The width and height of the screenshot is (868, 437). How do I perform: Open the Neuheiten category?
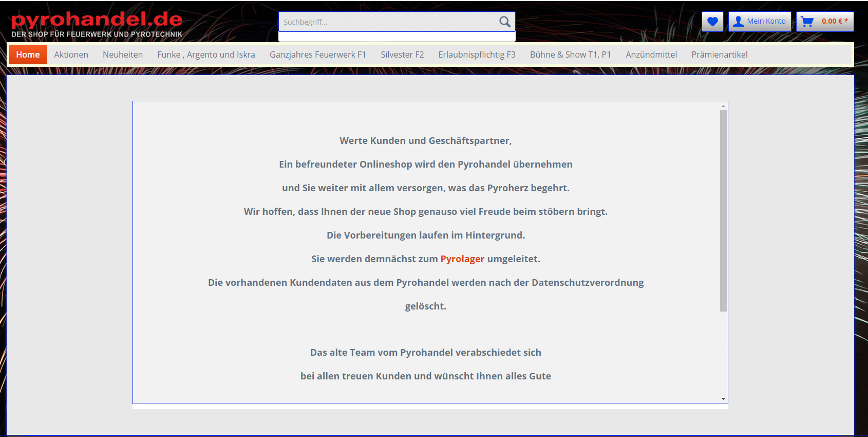(x=123, y=54)
